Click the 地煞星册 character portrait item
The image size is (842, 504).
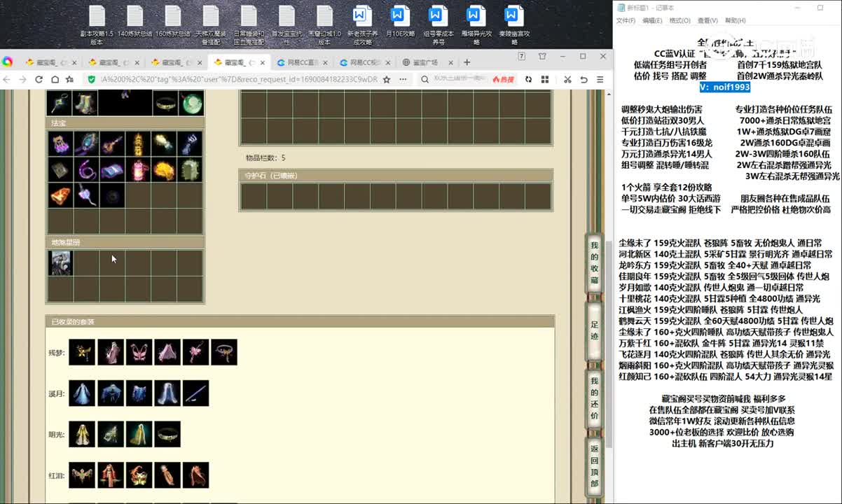(60, 263)
